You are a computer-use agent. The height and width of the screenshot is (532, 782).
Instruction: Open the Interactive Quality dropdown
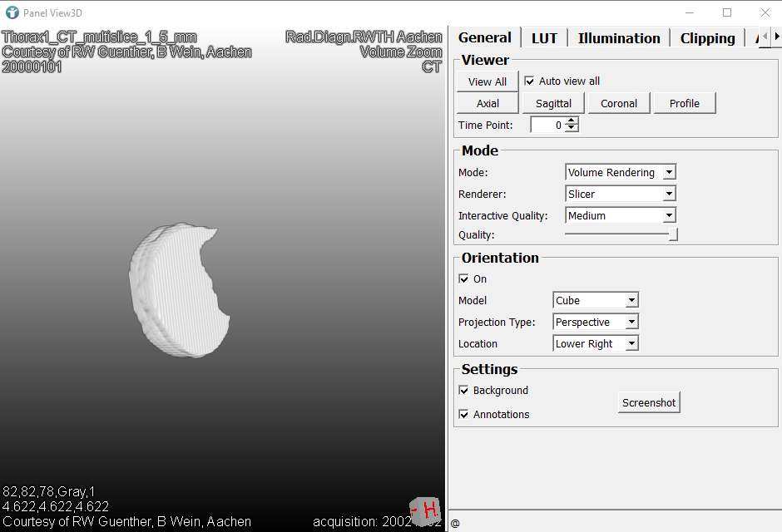(620, 216)
